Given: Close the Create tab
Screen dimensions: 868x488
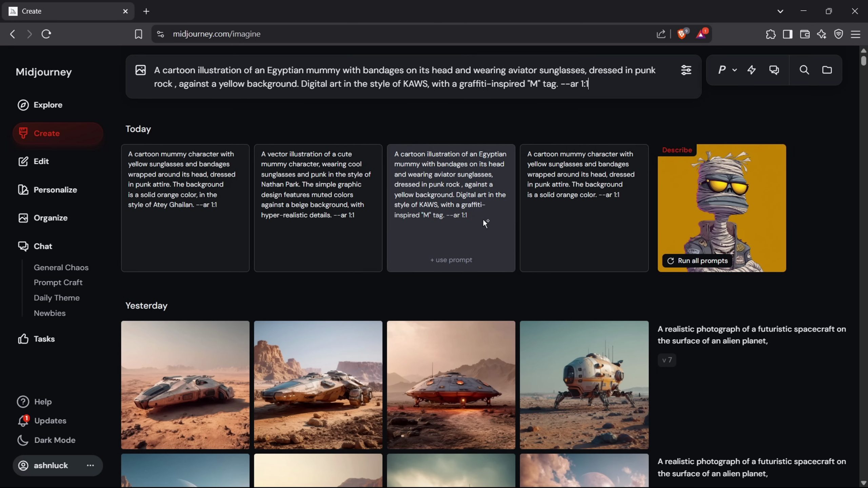Looking at the screenshot, I should [125, 11].
